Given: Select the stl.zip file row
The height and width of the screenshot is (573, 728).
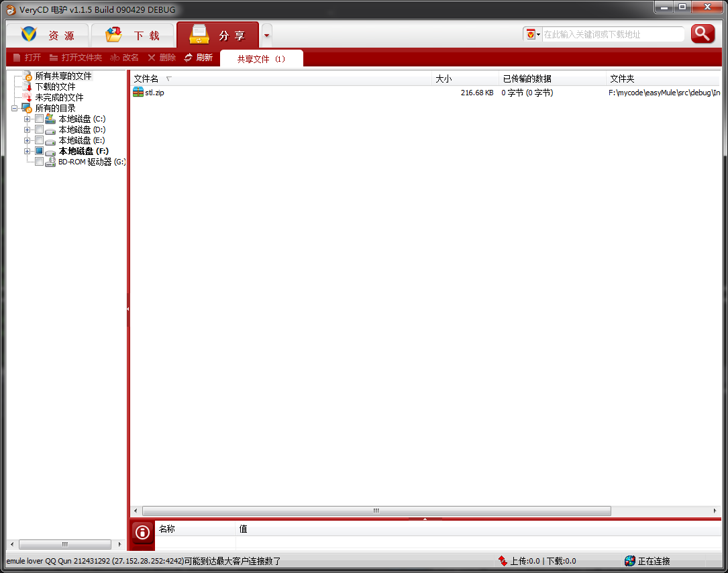Looking at the screenshot, I should point(426,93).
